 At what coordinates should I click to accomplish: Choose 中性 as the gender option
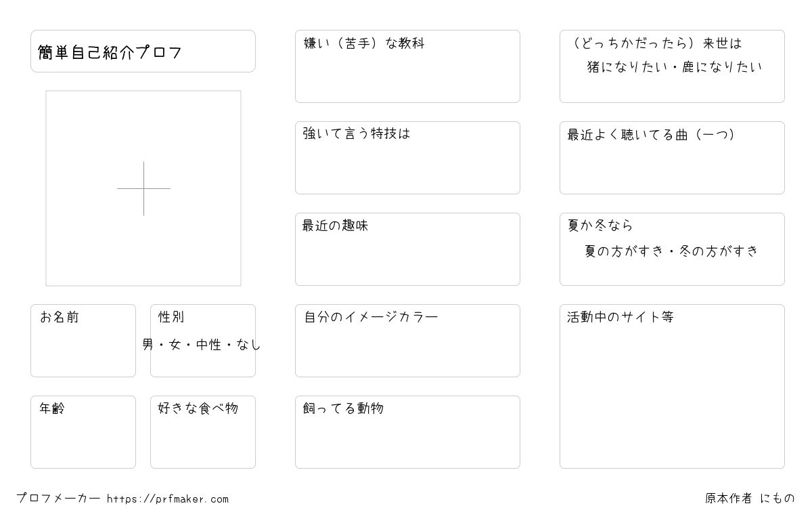pyautogui.click(x=208, y=345)
